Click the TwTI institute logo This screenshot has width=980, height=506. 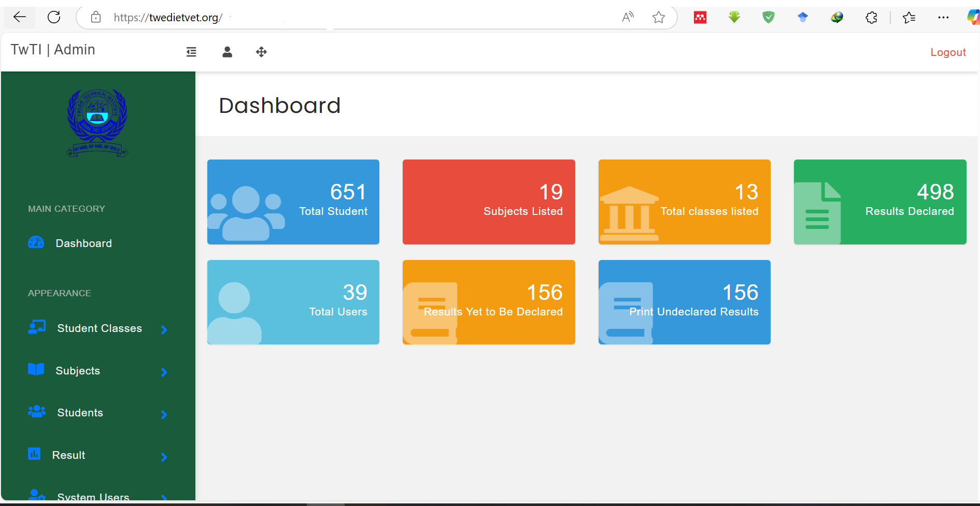pos(97,122)
